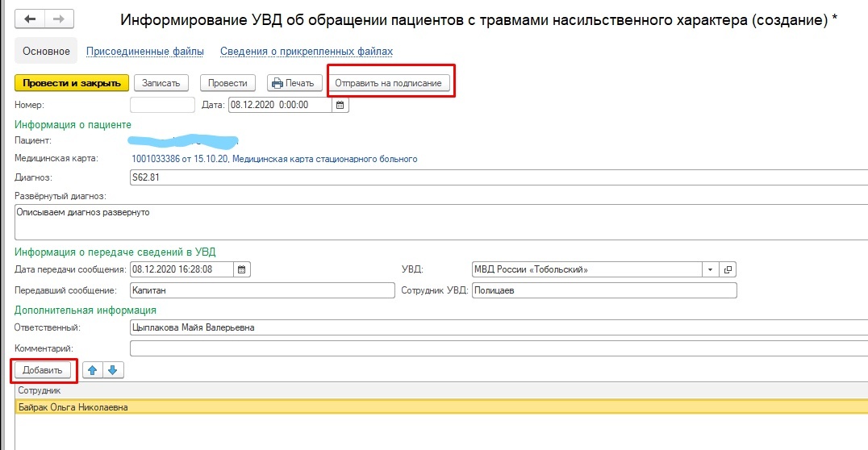Open Сведения о прикрепленных файлах tab
This screenshot has width=868, height=450.
click(x=307, y=52)
